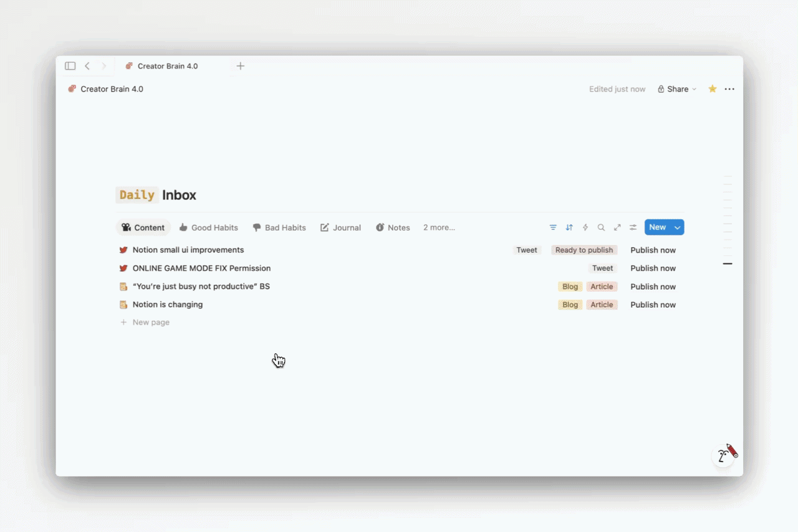Click the page icon beside Notion is changing
The width and height of the screenshot is (798, 532).
123,305
